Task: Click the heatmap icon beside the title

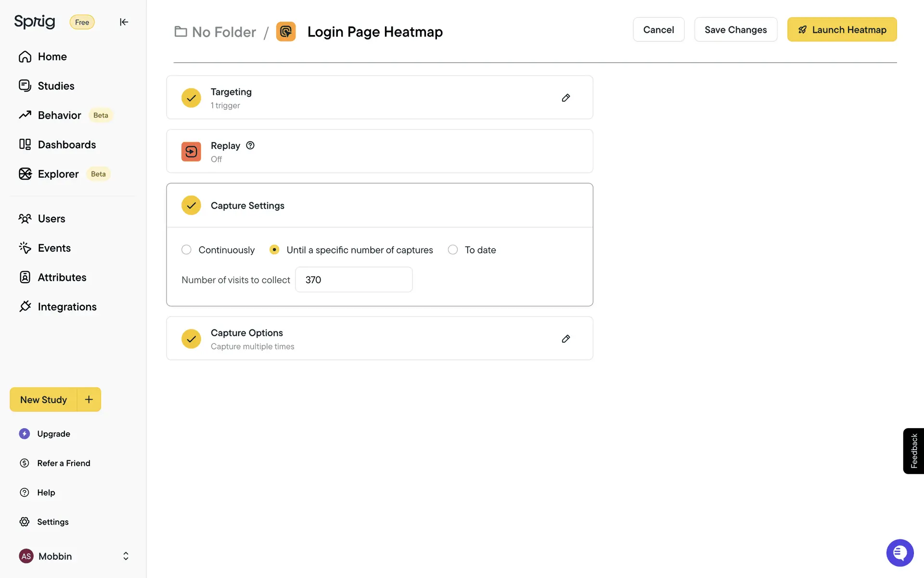Action: click(286, 32)
